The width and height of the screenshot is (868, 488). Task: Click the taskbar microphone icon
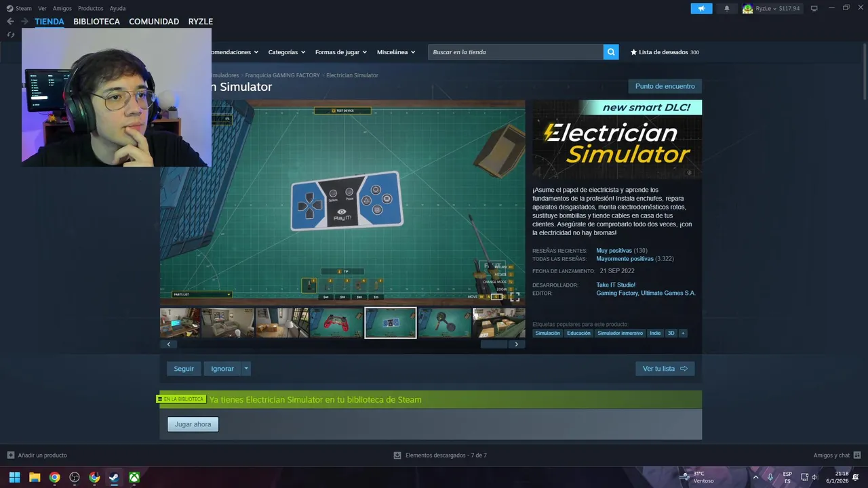point(770,477)
